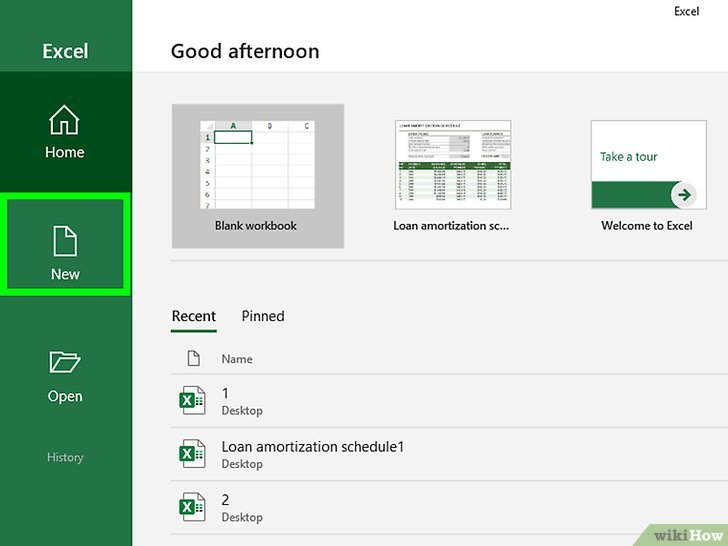Open the Home section in sidebar
The width and height of the screenshot is (728, 546).
tap(65, 132)
